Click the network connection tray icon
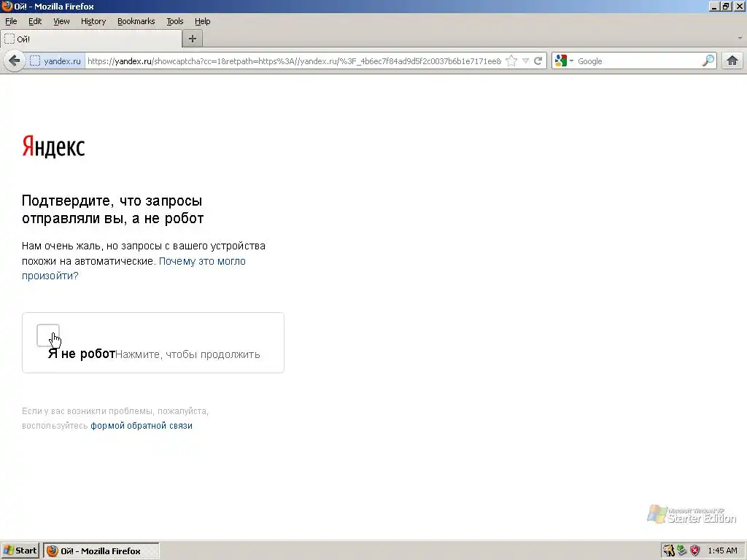Screen dimensions: 747x560 tap(682, 551)
